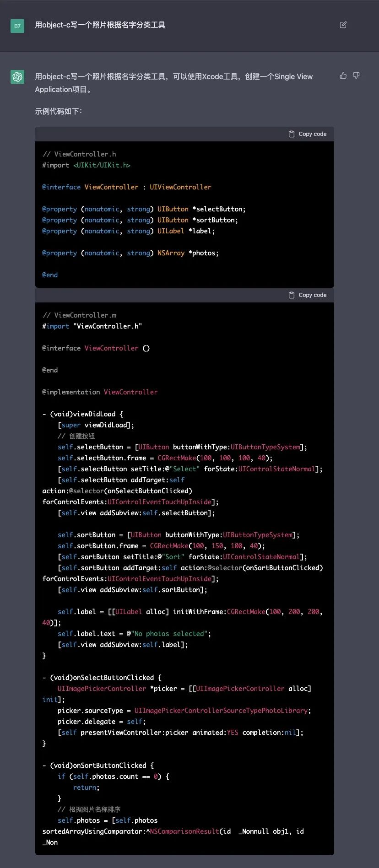Click the clipboard icon in ViewController.m header

pos(292,295)
